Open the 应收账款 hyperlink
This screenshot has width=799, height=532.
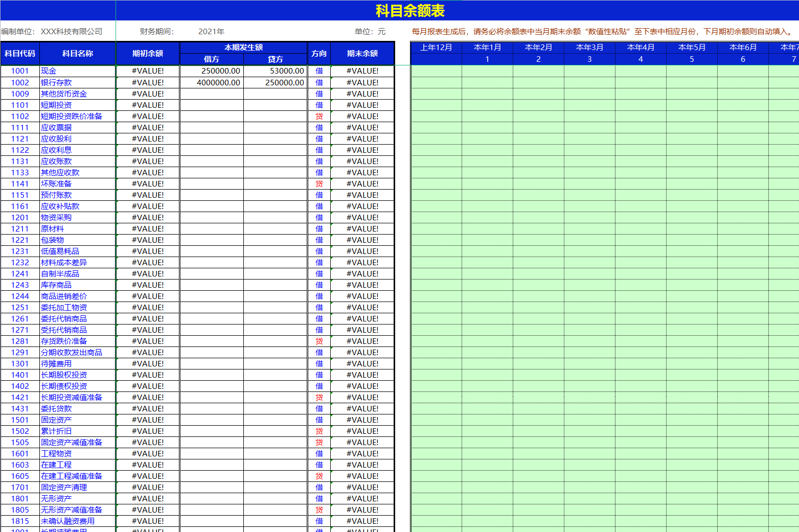[56, 161]
